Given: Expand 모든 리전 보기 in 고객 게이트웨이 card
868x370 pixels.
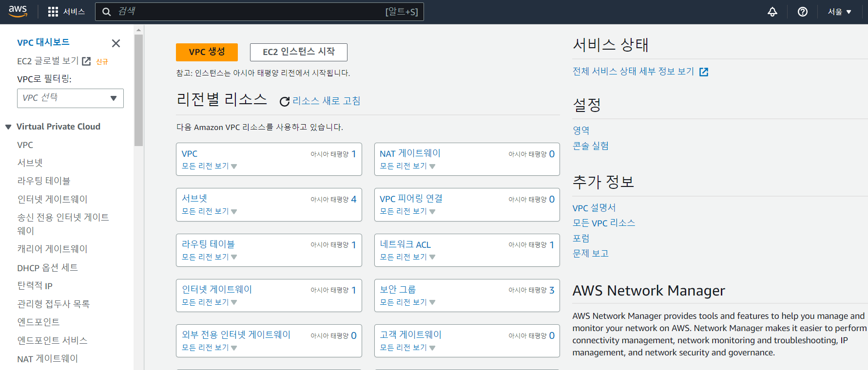Looking at the screenshot, I should [407, 348].
